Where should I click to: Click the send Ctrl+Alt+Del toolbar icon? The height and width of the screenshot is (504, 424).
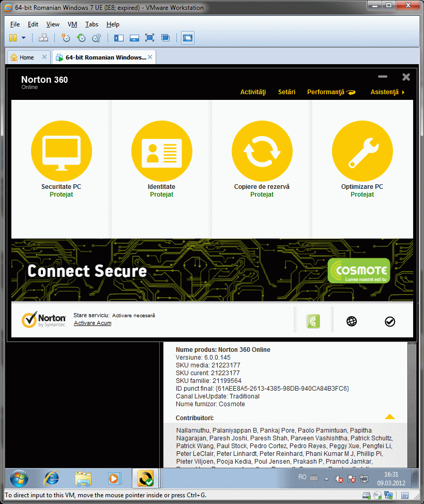tap(43, 38)
